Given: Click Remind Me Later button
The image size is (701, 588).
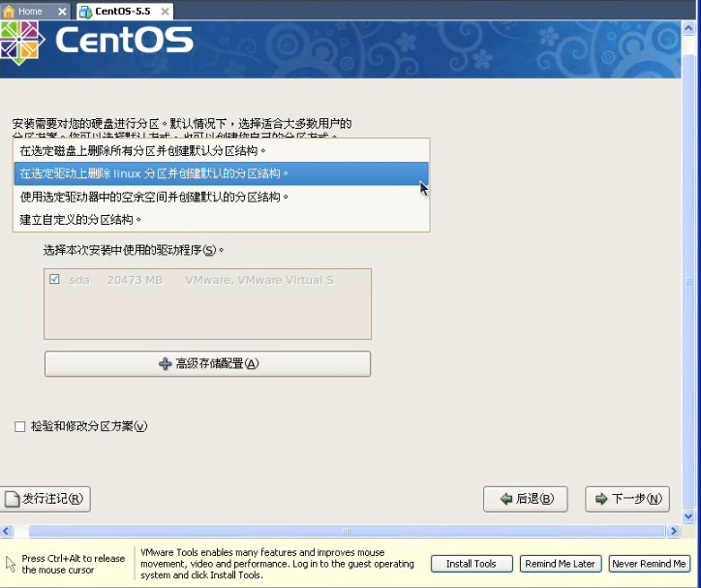Looking at the screenshot, I should pyautogui.click(x=561, y=564).
